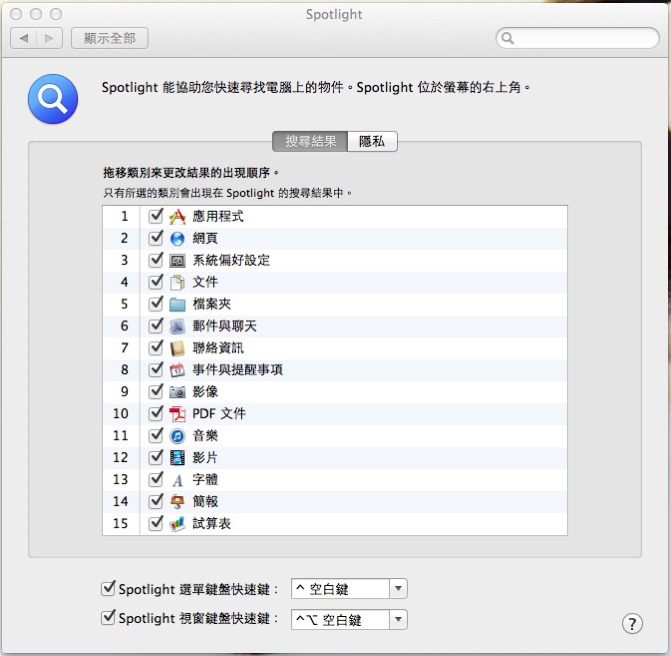Toggle Spotlight 視窗鍵盤快速鍵 checkbox
671x656 pixels.
(108, 617)
